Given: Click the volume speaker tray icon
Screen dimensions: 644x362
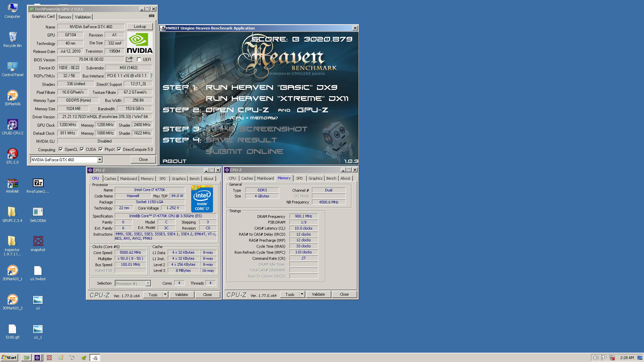Looking at the screenshot, I should coord(596,358).
